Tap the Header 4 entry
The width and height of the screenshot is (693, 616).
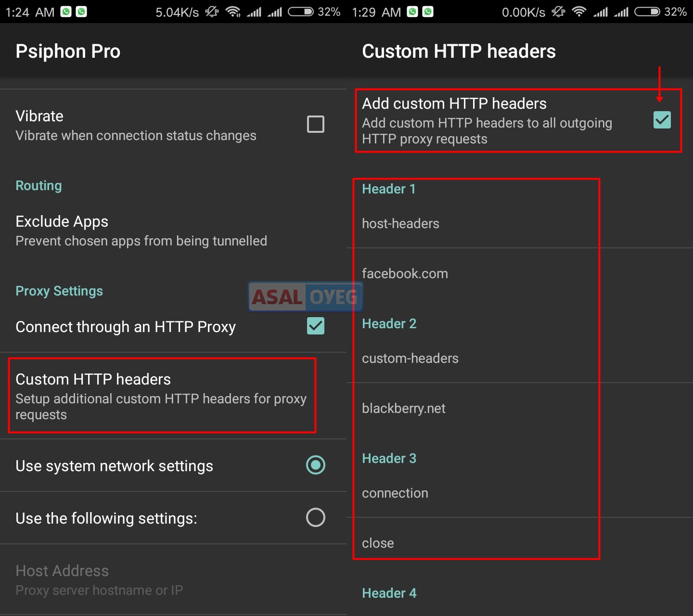pyautogui.click(x=389, y=593)
